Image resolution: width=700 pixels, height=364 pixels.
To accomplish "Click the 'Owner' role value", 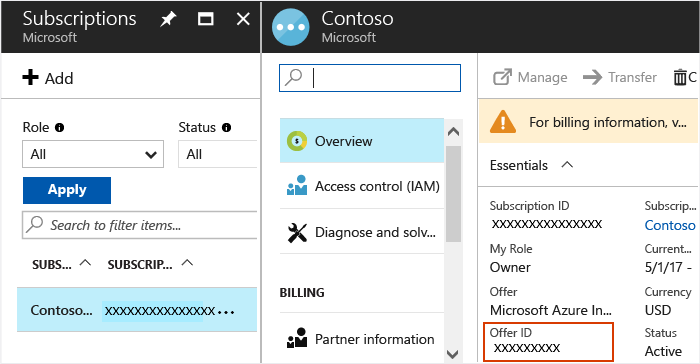I will coord(510,267).
